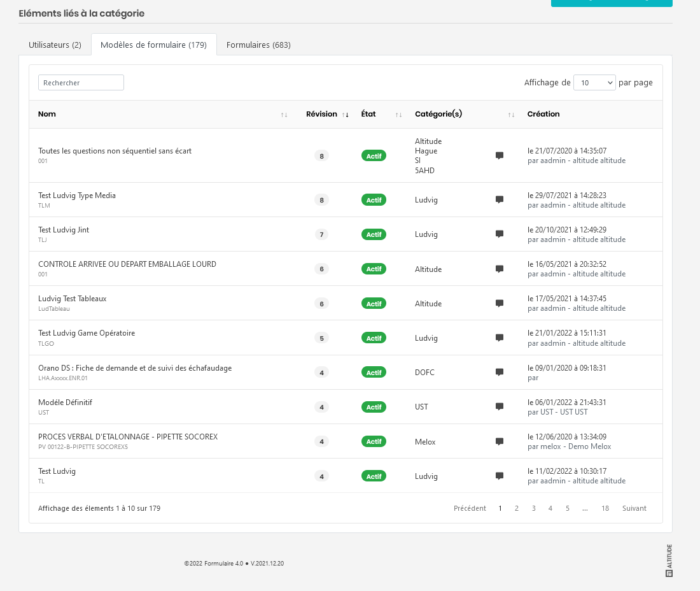Sort table by Nom column arrows

tap(284, 115)
